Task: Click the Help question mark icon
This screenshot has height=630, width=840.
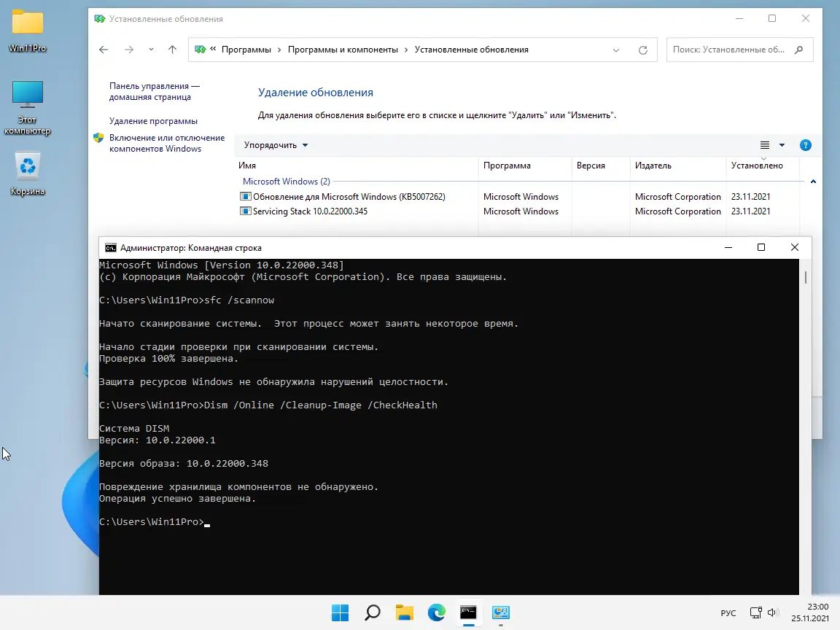Action: pyautogui.click(x=806, y=145)
